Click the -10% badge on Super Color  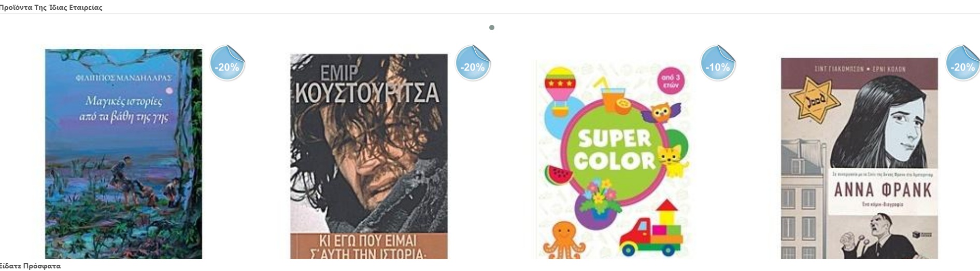click(718, 63)
